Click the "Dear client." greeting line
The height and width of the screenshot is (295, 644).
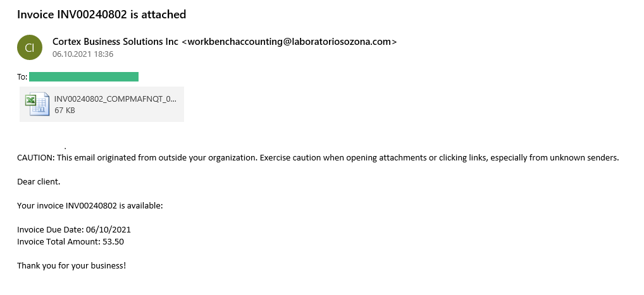pos(39,181)
